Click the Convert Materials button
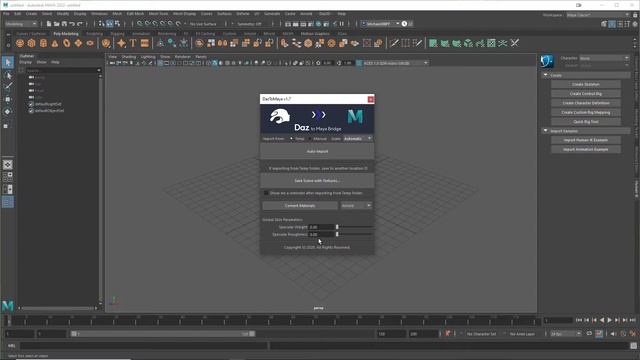Screen dimensions: 640x360 click(x=300, y=206)
